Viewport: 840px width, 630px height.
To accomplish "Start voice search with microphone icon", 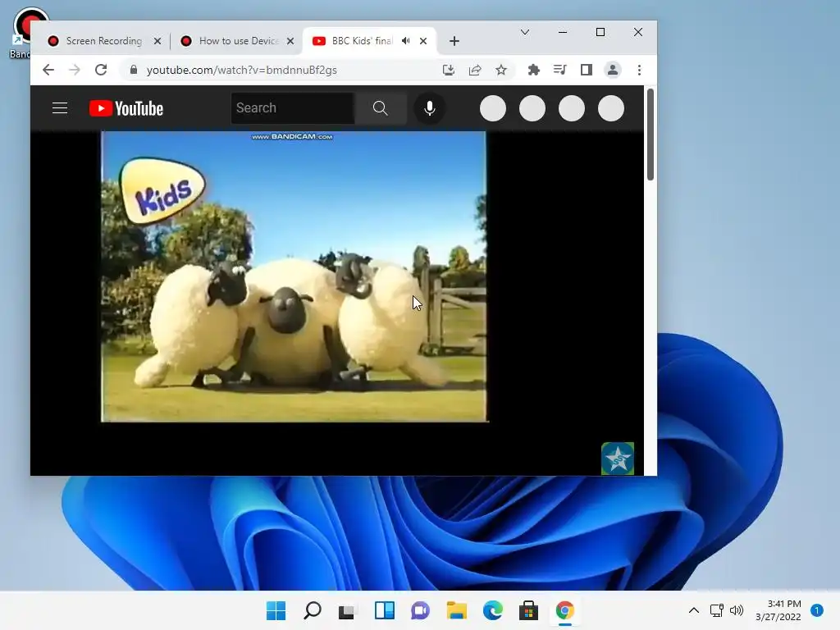I will point(429,108).
